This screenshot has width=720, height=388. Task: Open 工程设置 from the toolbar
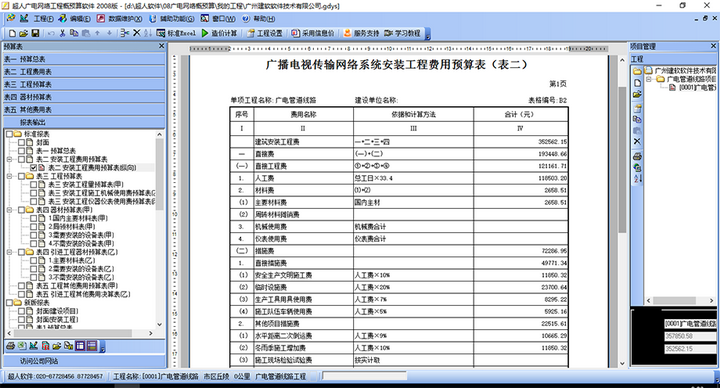264,33
